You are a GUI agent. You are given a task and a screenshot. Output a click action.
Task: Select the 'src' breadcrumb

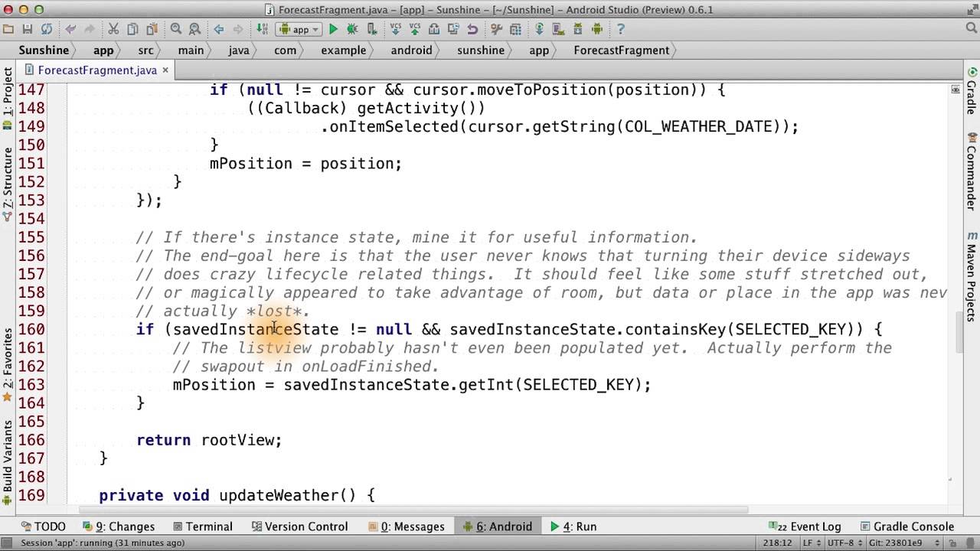point(145,50)
